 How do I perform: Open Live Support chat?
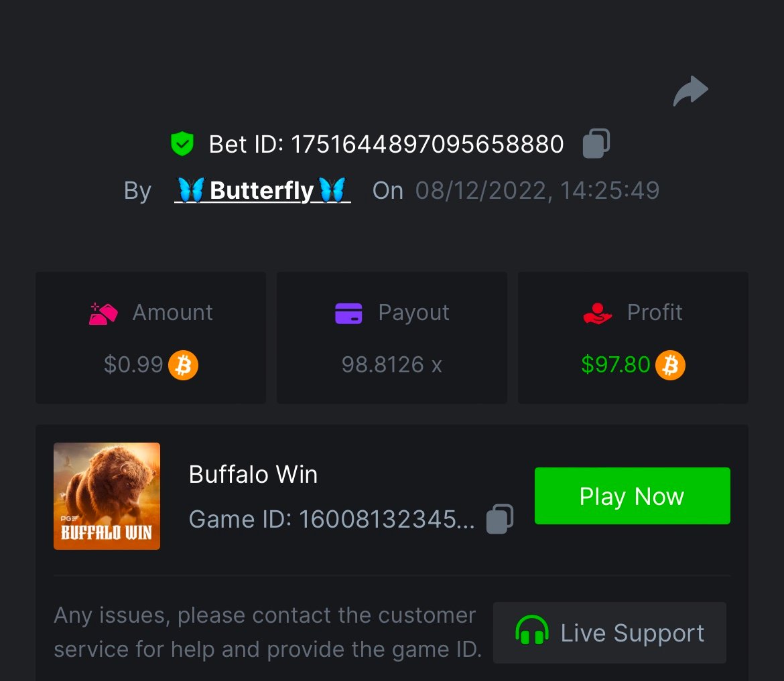610,633
